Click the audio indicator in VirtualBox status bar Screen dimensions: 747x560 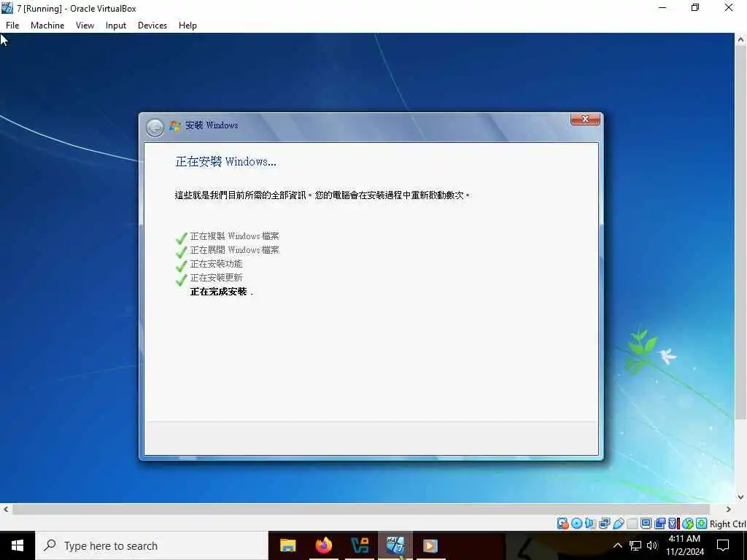pos(590,524)
